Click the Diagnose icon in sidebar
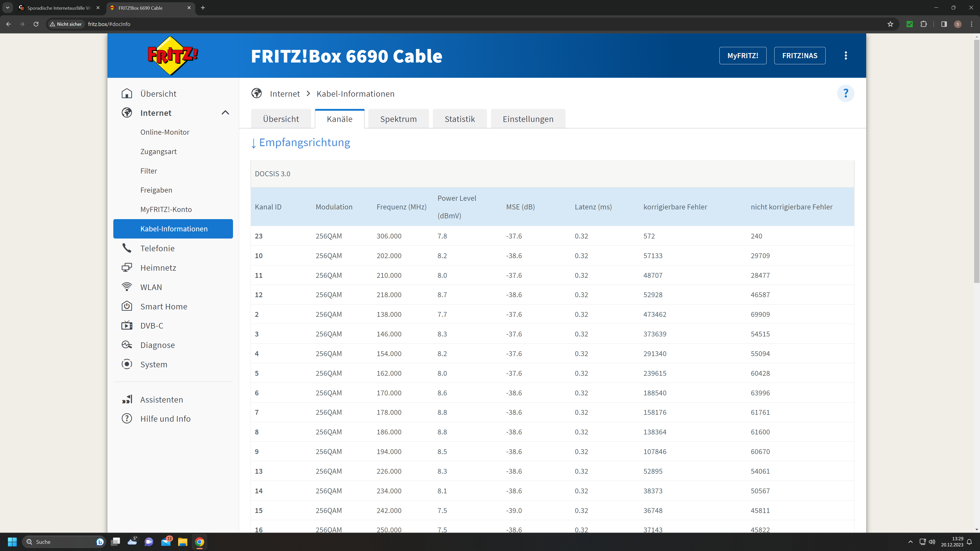The width and height of the screenshot is (980, 551). [127, 345]
